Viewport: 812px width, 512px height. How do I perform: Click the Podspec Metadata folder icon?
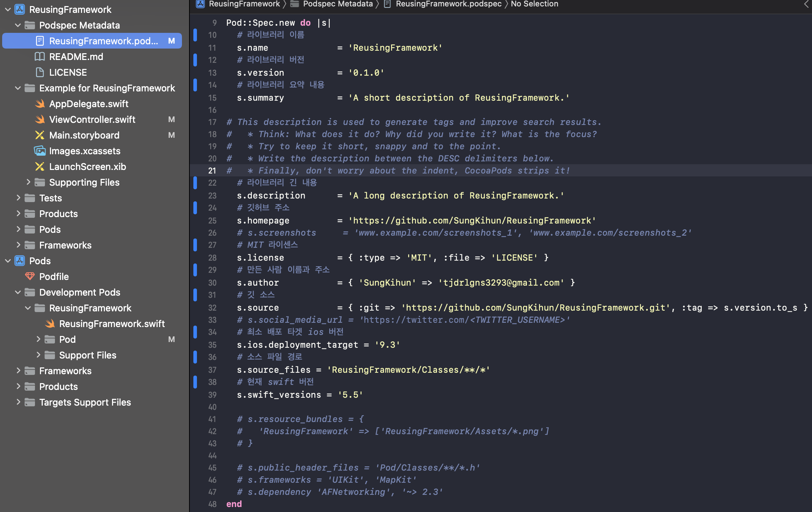(30, 25)
